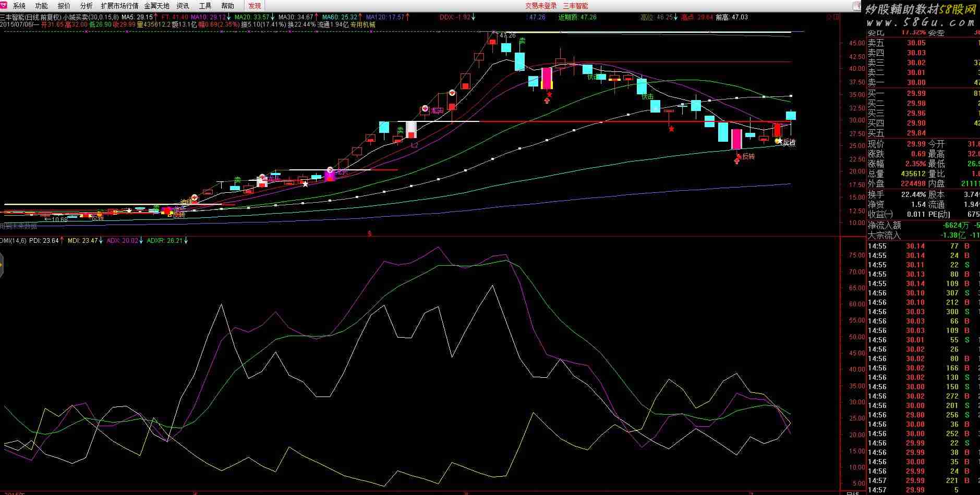The height and width of the screenshot is (495, 980).
Task: Click the 10.68 low price marker
Action: (56, 219)
